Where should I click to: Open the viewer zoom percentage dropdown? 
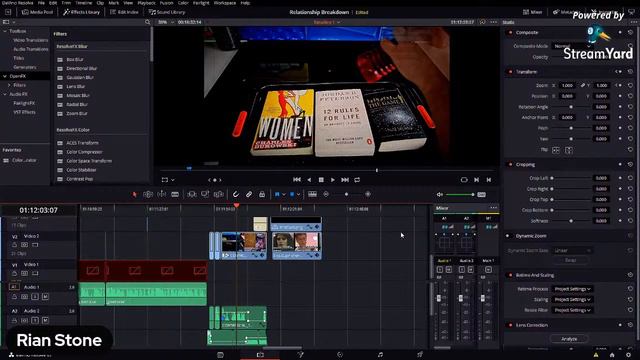165,22
